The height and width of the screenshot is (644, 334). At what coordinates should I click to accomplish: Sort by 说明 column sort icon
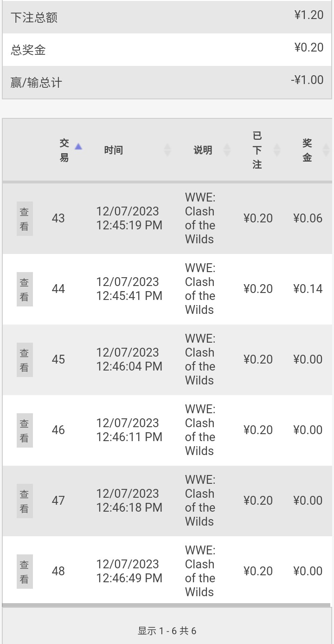(x=227, y=150)
